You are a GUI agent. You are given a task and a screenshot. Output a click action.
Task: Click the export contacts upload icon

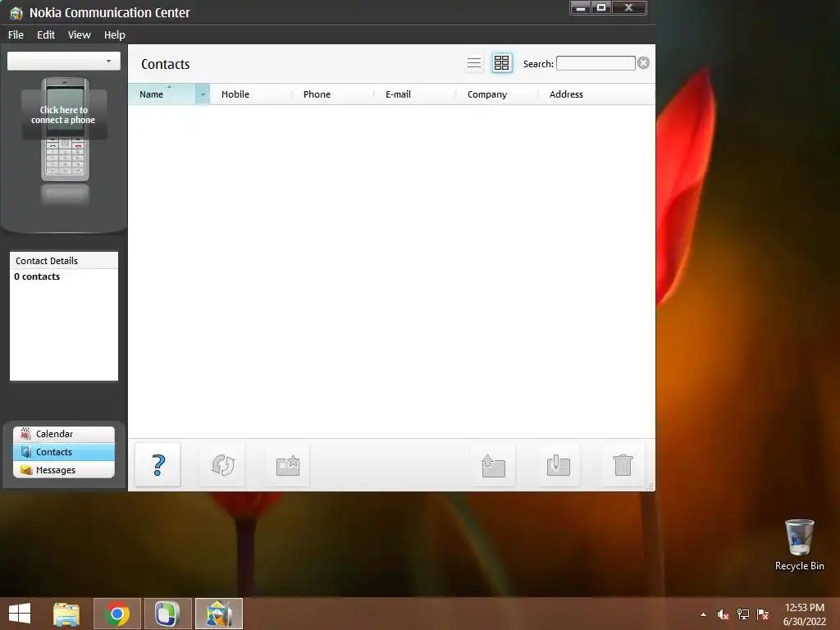[x=493, y=465]
